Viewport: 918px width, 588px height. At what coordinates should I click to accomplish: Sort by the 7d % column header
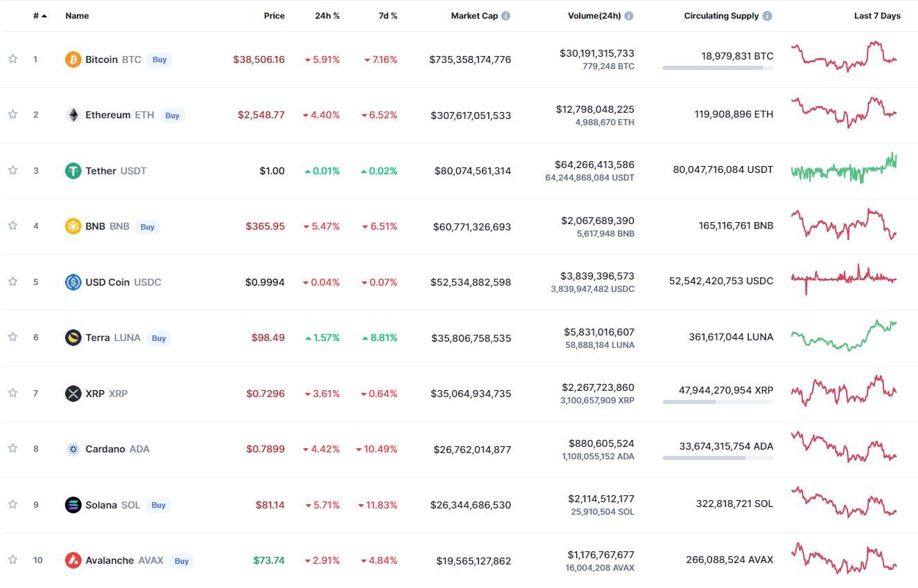[387, 16]
